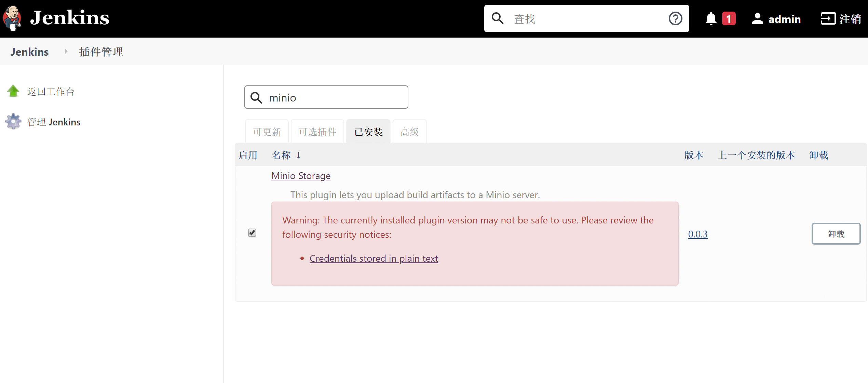Screen dimensions: 868x383
Task: Disable the Minio Storage plugin checkbox
Action: click(252, 233)
